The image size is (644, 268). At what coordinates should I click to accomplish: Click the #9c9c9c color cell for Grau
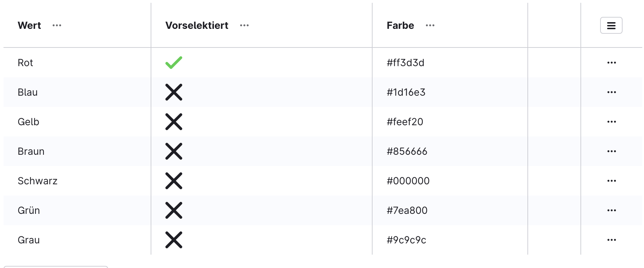coord(406,240)
